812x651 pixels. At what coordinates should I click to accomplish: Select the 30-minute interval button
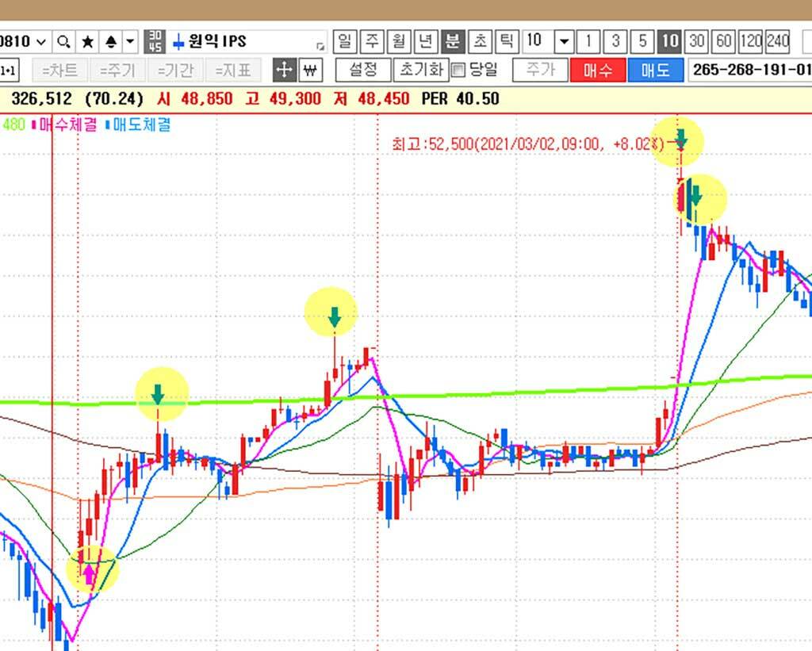pyautogui.click(x=697, y=40)
